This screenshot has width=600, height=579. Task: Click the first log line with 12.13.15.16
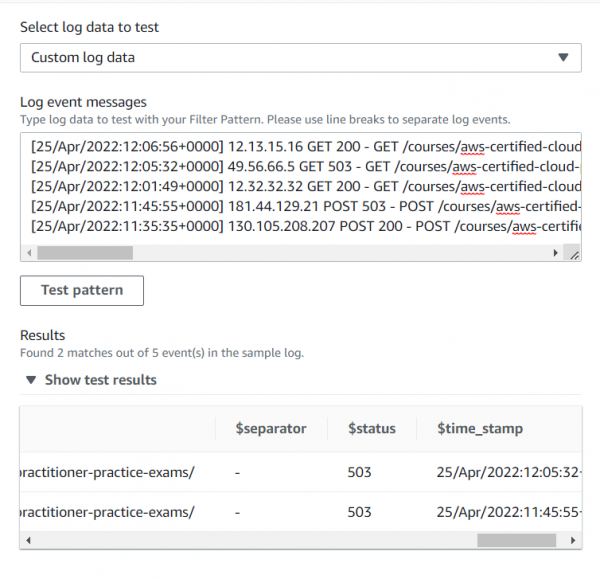(x=300, y=146)
